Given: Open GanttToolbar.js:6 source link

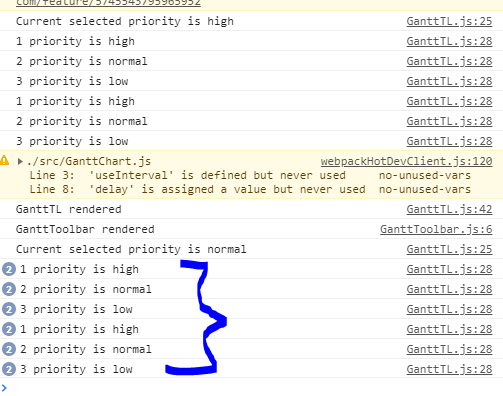Looking at the screenshot, I should click(x=436, y=229).
